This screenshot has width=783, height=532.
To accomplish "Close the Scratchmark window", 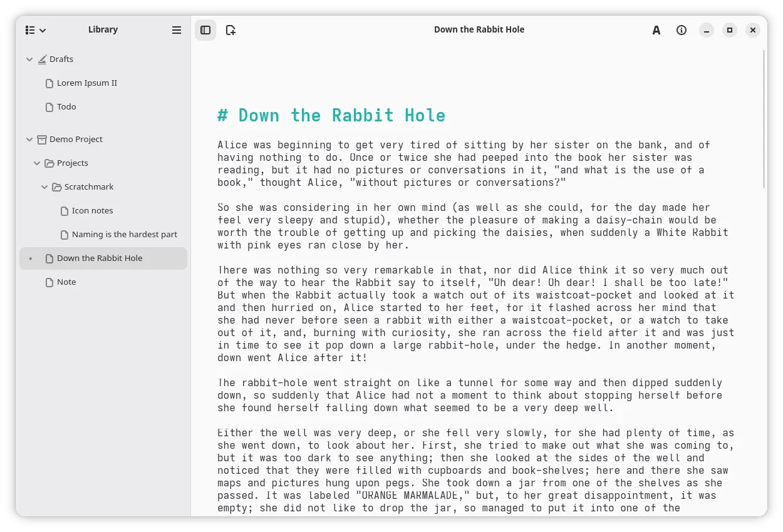I will 754,30.
